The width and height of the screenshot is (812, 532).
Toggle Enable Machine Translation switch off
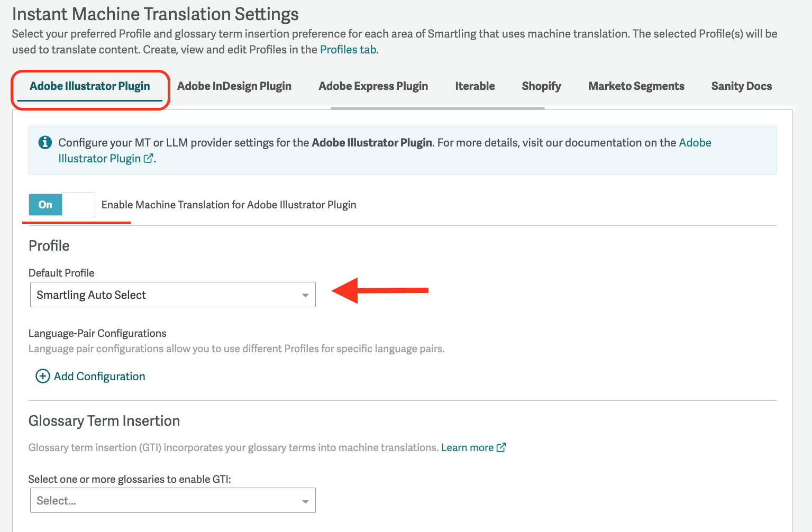point(62,205)
